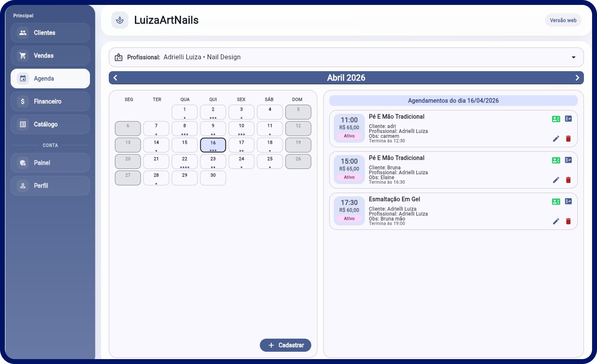
Task: Delete the 15:00 appointment for Bruna
Action: [x=568, y=180]
